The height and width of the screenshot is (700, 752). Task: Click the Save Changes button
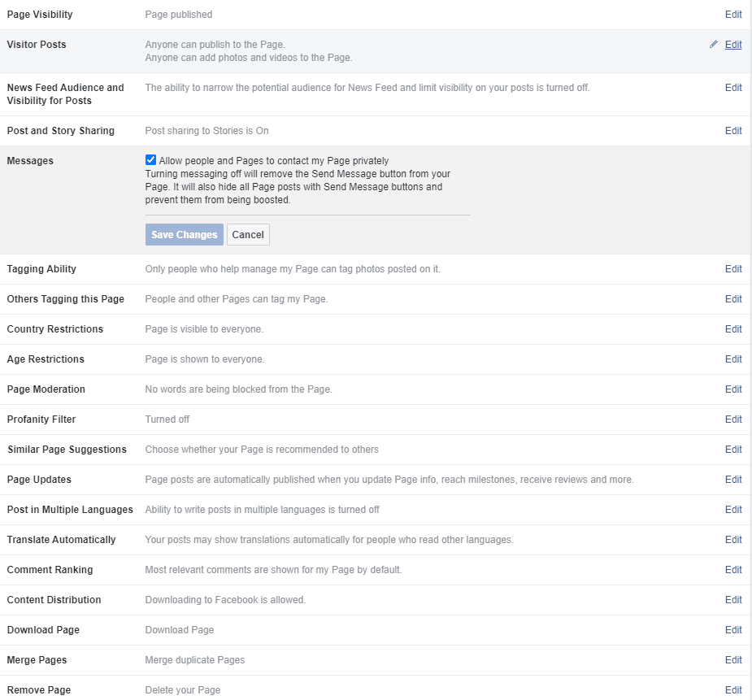[x=184, y=234]
